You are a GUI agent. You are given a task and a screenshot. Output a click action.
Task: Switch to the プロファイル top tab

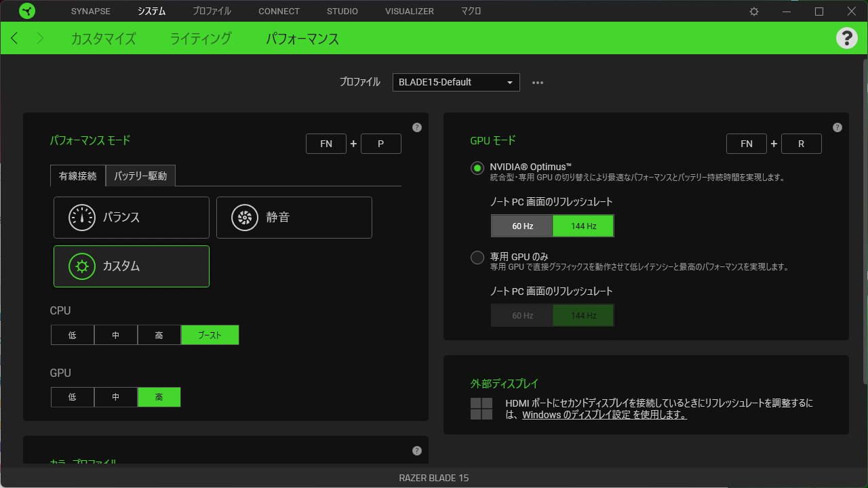coord(212,12)
